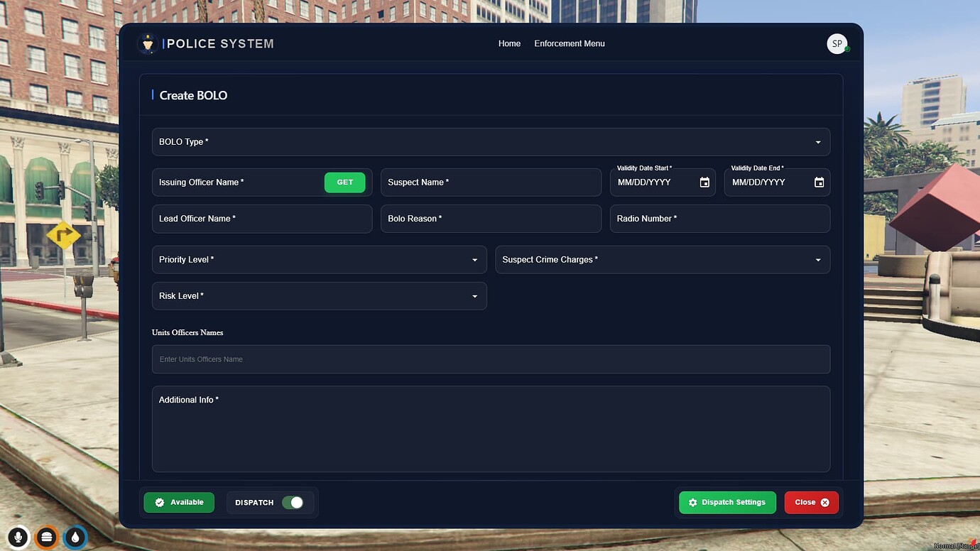Click the water drop thirst icon
Image resolution: width=980 pixels, height=551 pixels.
coord(75,538)
